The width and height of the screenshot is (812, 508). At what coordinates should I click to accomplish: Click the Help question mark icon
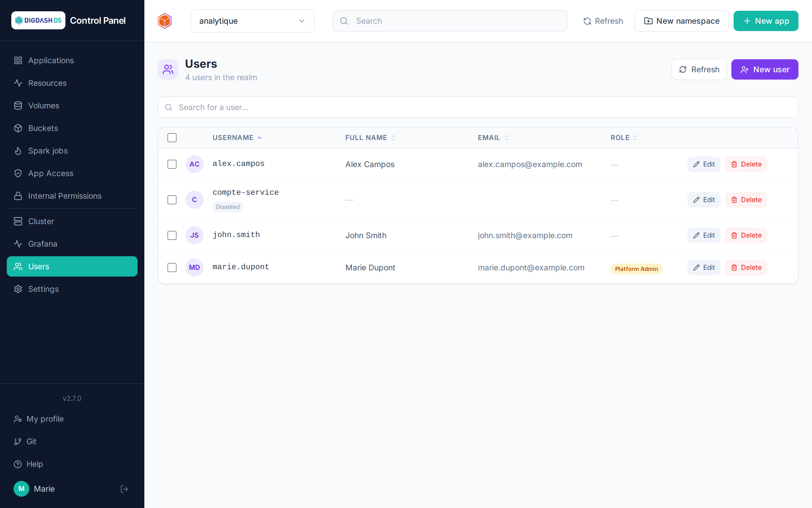point(18,464)
